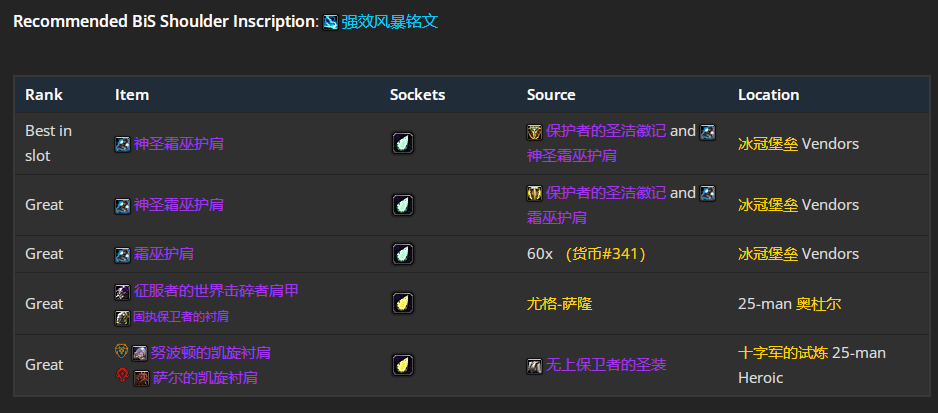Click the icon beside 强效风暴铭文
The image size is (938, 413).
331,23
